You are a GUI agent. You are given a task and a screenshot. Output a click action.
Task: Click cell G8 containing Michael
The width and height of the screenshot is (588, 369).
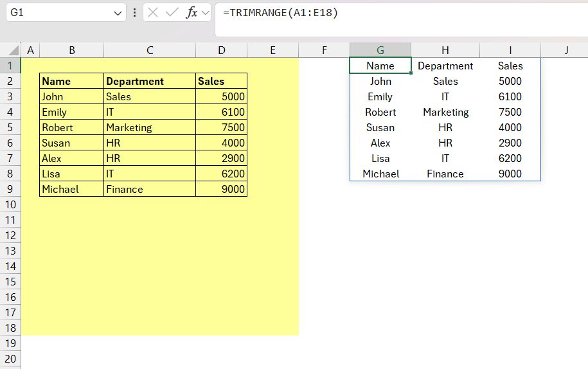click(380, 174)
